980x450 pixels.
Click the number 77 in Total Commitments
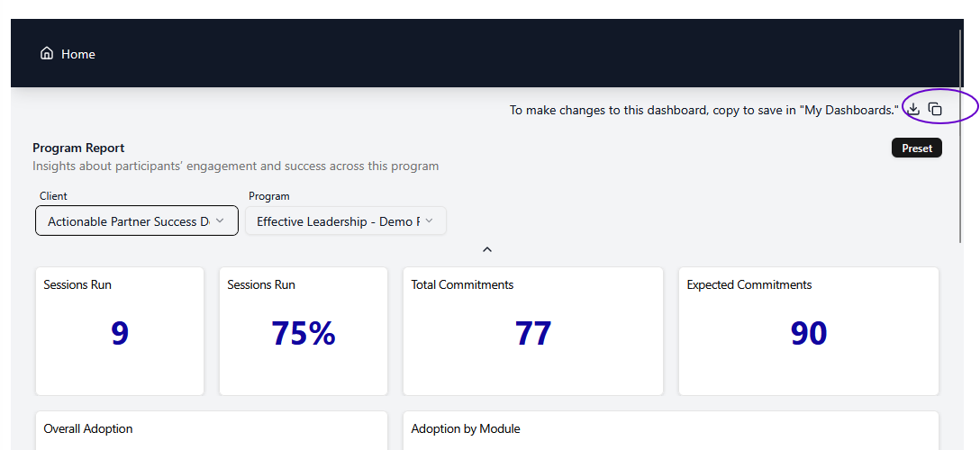[533, 334]
